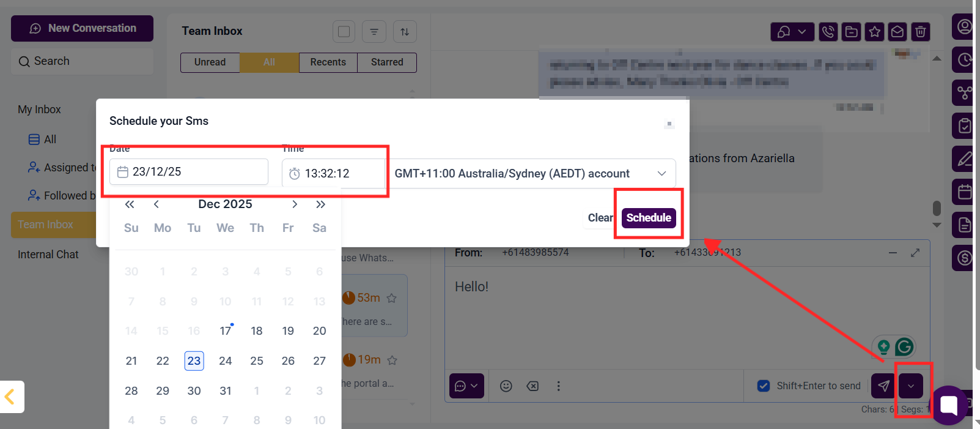The width and height of the screenshot is (980, 429).
Task: Toggle the Shift+Enter to send checkbox
Action: click(764, 386)
